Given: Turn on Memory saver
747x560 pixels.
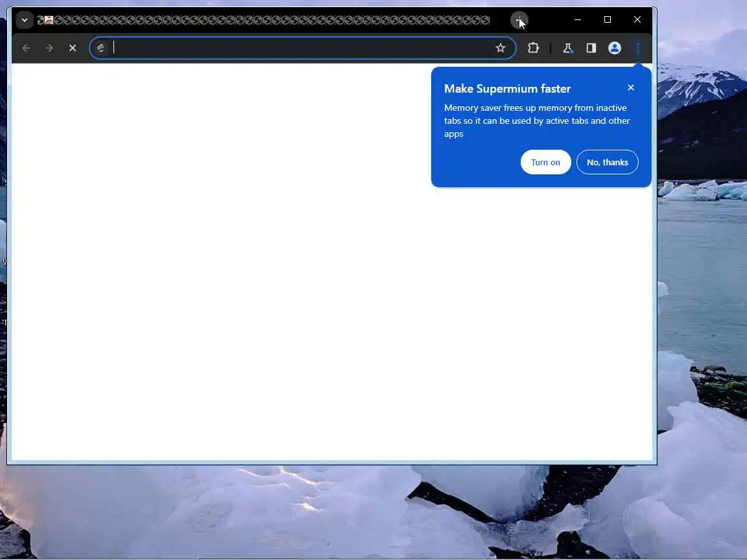Looking at the screenshot, I should (545, 162).
